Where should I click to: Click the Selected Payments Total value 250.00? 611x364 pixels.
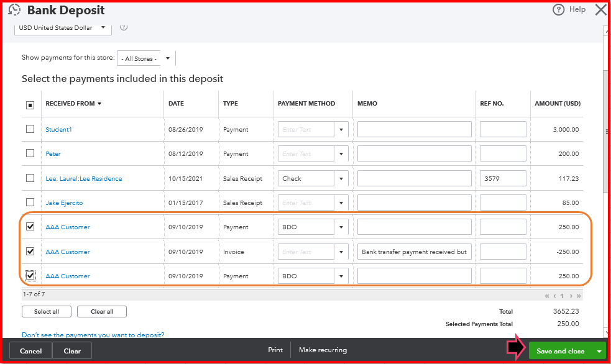[x=568, y=324]
